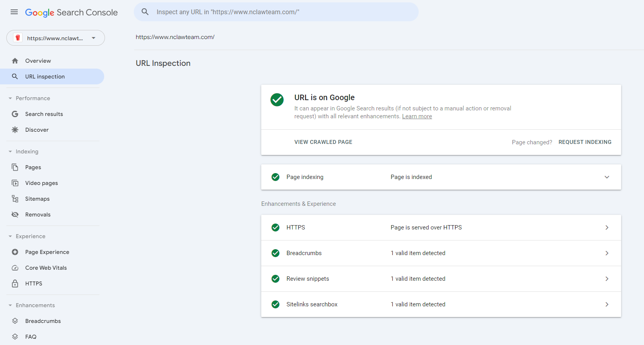
Task: Click the FAQ layers icon
Action: [15, 337]
